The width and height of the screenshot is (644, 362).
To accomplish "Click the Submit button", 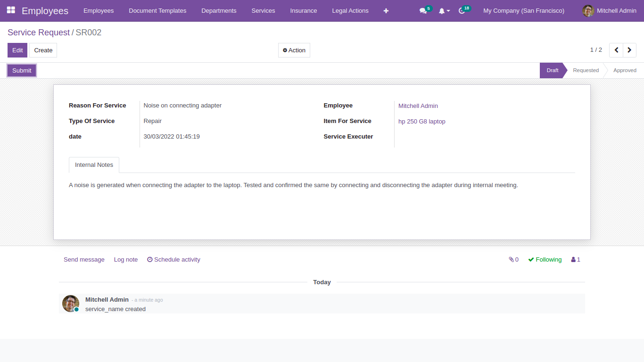I will 21,70.
